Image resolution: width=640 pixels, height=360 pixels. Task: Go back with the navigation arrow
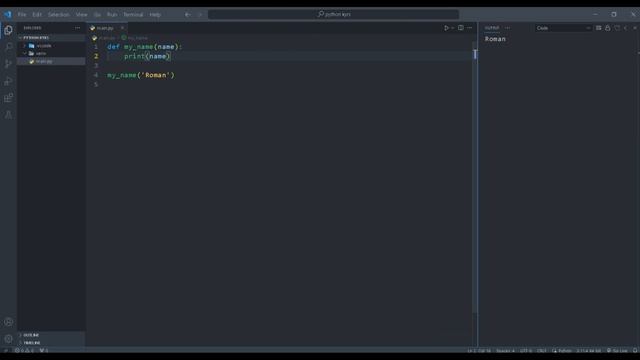188,14
